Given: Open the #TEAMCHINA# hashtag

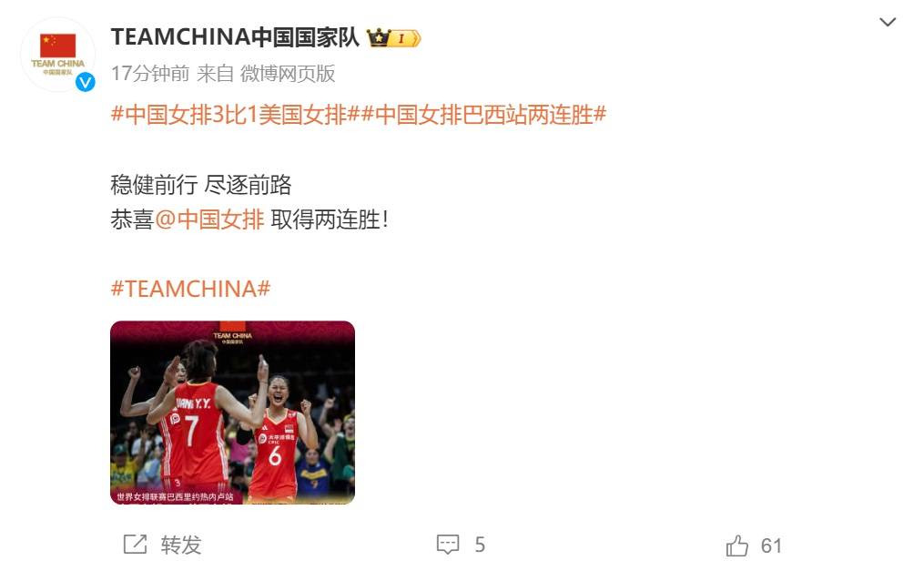Looking at the screenshot, I should tap(190, 289).
